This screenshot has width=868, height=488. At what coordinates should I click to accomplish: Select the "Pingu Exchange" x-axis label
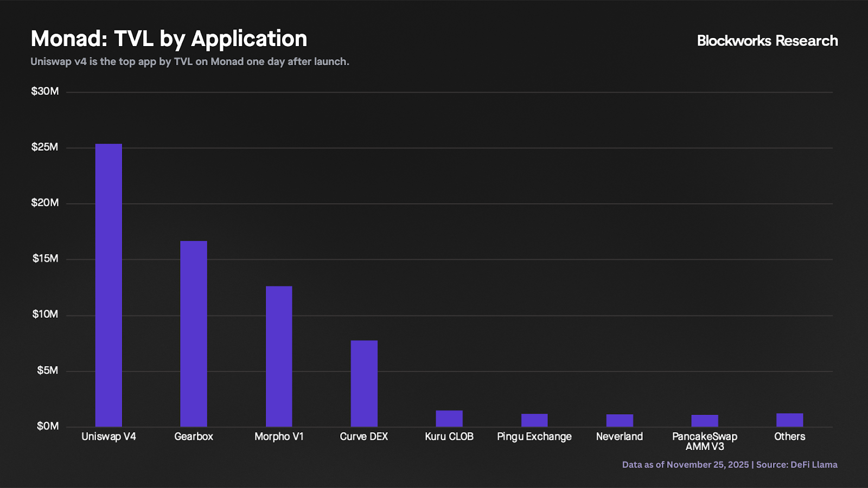point(534,436)
